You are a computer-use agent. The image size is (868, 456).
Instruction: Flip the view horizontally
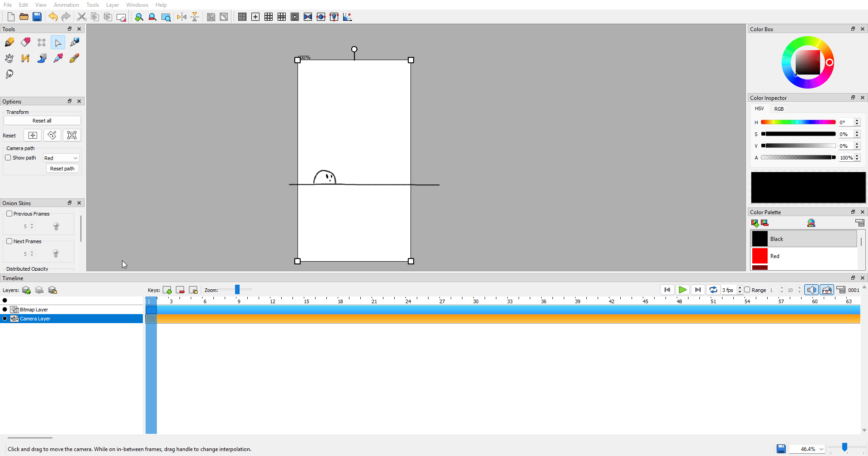click(x=182, y=17)
